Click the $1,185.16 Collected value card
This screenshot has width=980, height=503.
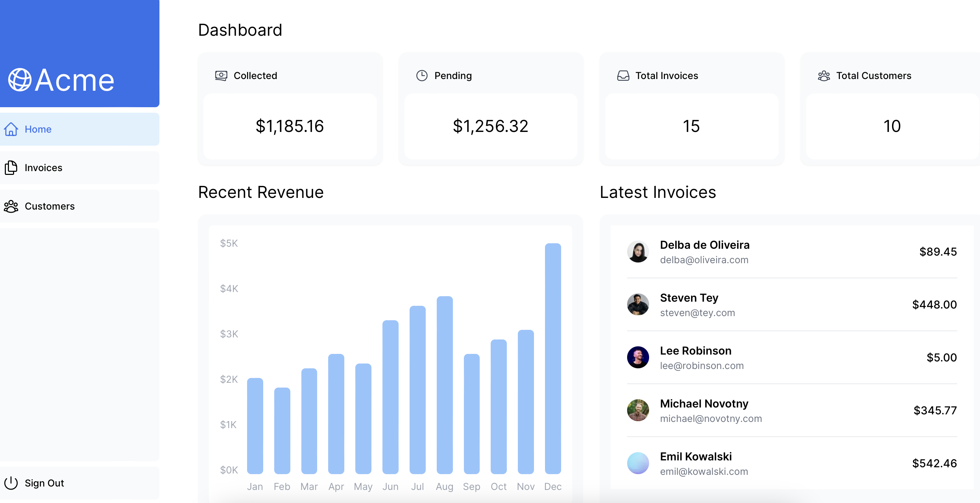pos(290,126)
